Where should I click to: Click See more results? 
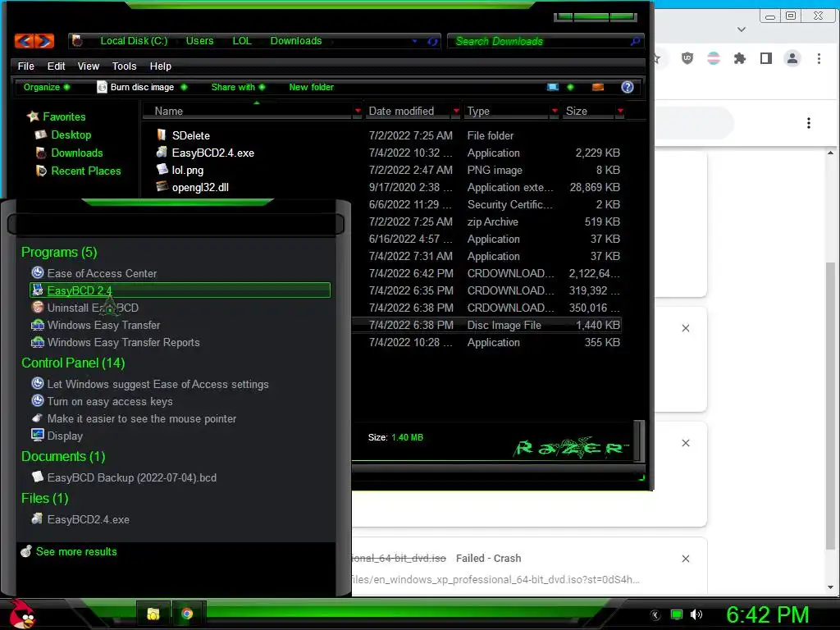(x=76, y=552)
